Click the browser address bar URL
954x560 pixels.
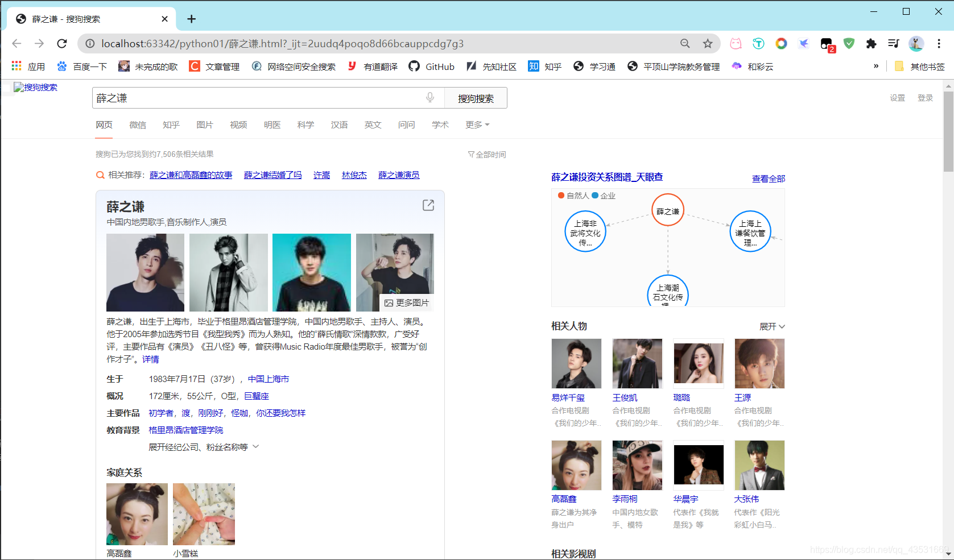pos(282,44)
